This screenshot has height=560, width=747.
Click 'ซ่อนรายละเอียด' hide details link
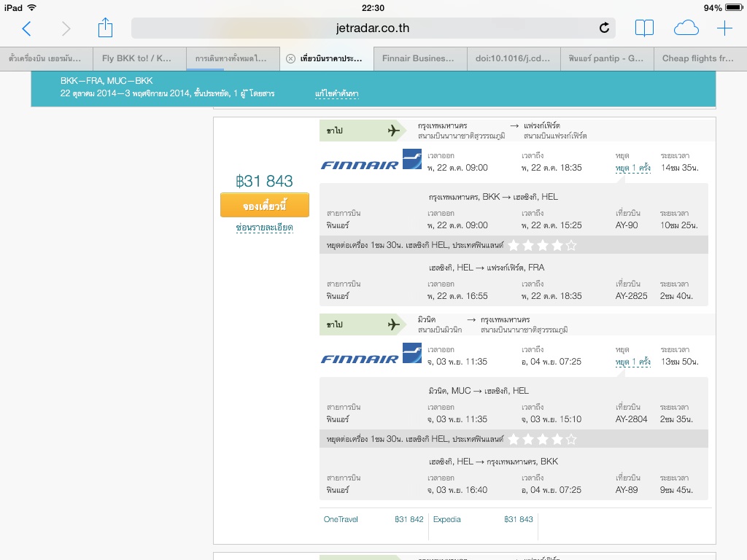(x=264, y=227)
